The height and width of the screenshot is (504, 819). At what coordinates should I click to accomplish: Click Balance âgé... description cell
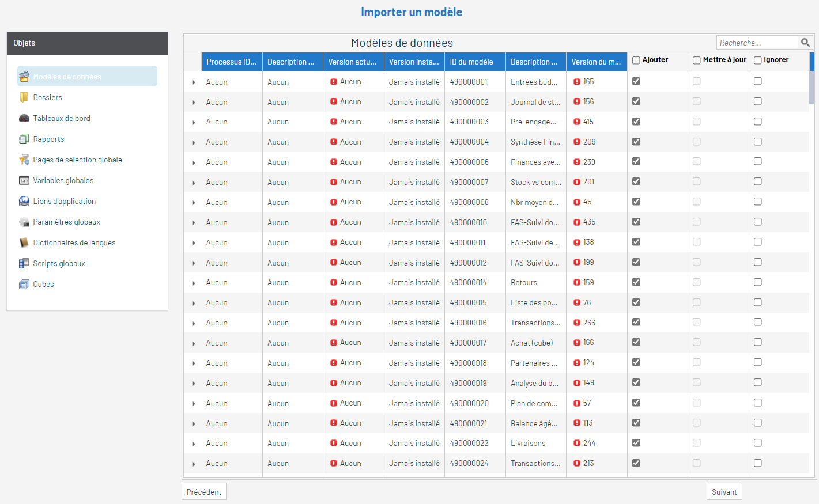(536, 423)
